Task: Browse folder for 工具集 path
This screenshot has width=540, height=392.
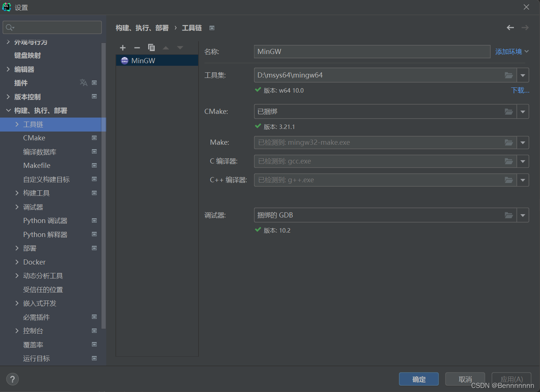Action: [509, 75]
